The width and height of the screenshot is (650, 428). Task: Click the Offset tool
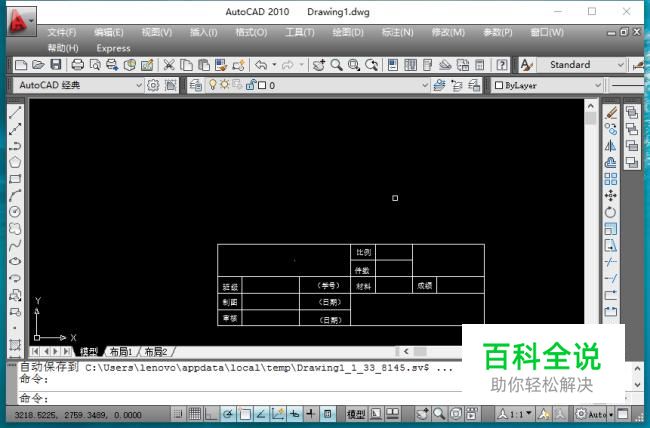click(611, 162)
